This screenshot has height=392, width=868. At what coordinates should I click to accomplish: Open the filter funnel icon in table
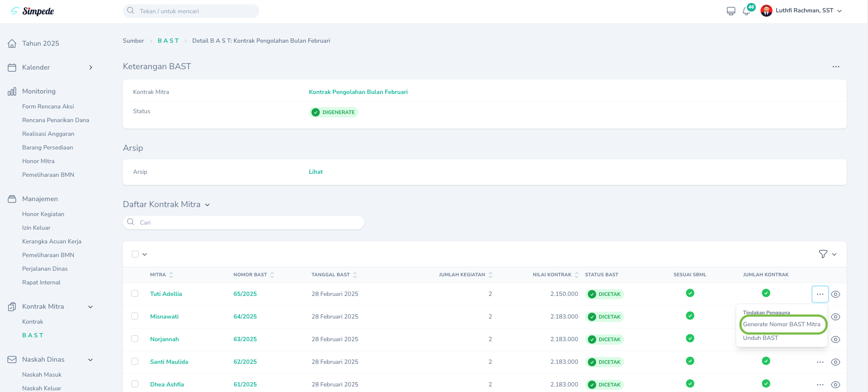[823, 254]
